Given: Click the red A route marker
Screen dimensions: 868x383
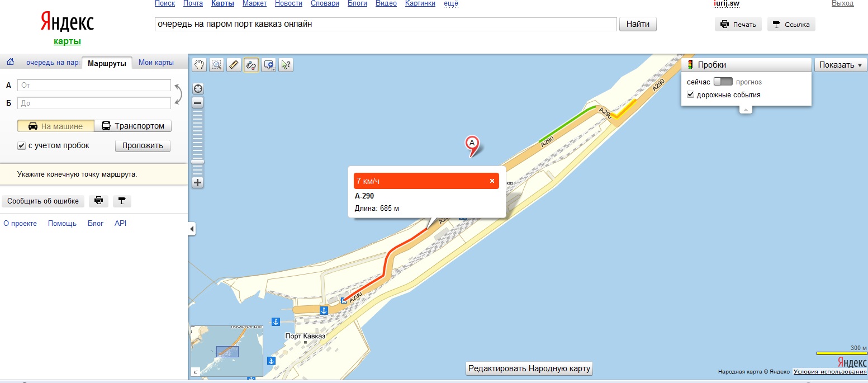Looking at the screenshot, I should point(473,145).
